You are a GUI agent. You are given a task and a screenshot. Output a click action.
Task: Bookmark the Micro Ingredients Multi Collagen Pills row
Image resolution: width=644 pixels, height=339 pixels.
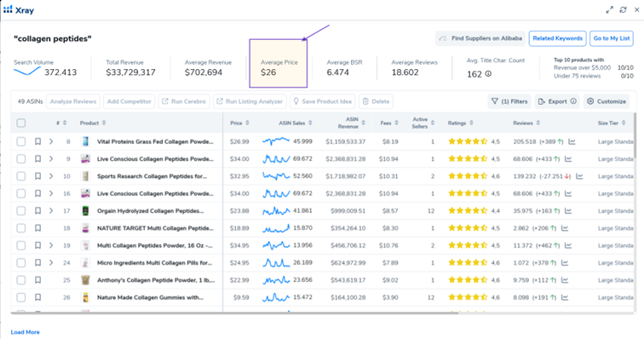click(x=37, y=262)
